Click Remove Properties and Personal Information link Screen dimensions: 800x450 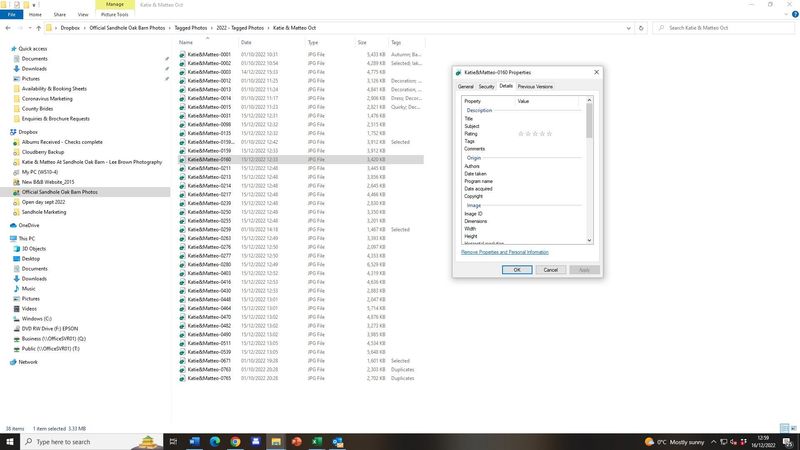pos(504,252)
